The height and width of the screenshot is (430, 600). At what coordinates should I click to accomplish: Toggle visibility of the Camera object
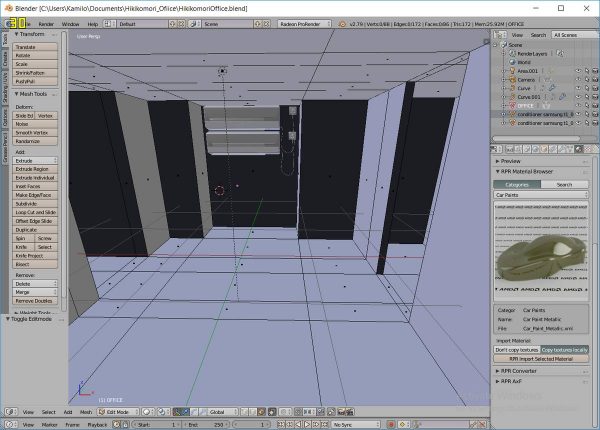point(577,79)
